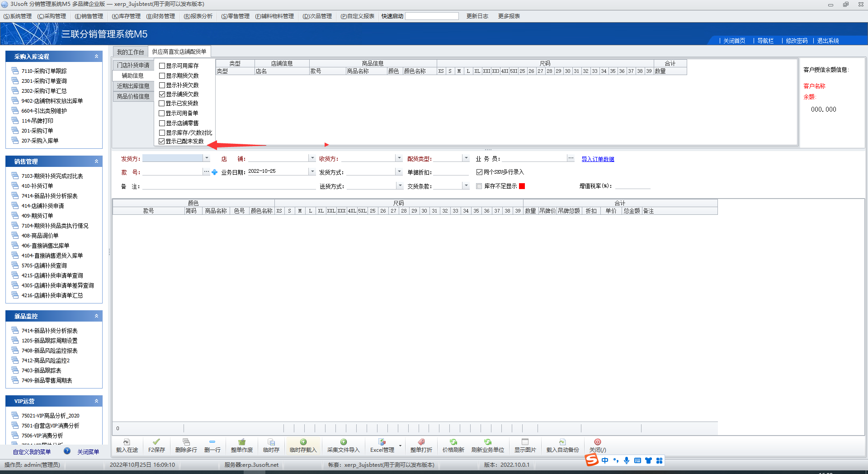The image size is (868, 474).
Task: Collapse the 采购入库流程 panel
Action: click(x=96, y=57)
